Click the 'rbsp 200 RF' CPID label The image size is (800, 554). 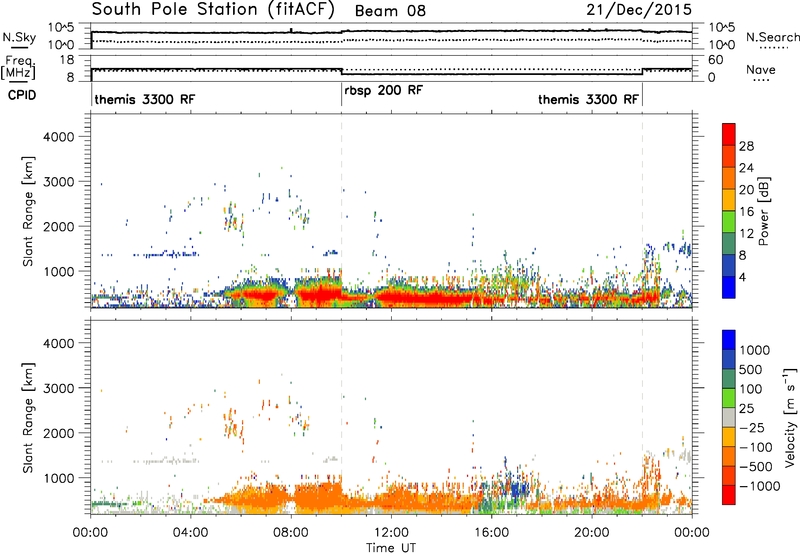(383, 91)
